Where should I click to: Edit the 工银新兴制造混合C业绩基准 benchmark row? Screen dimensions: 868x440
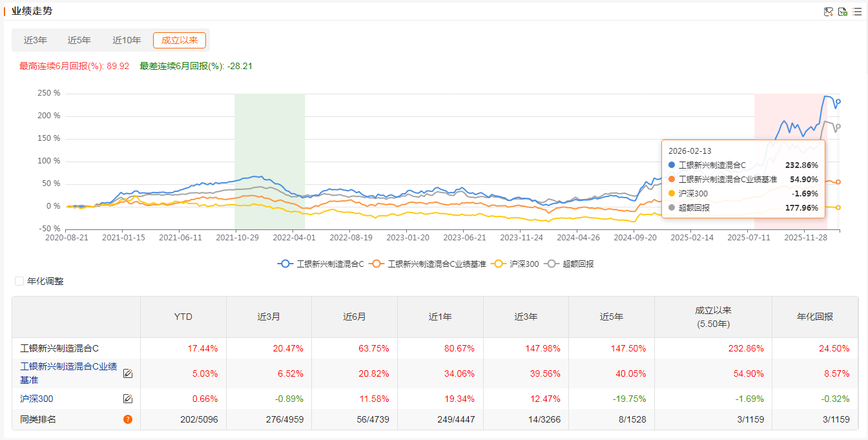click(128, 373)
